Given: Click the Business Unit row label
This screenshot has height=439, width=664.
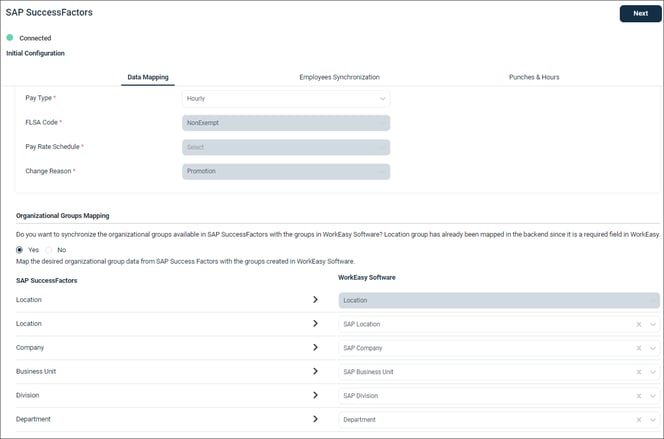Looking at the screenshot, I should tap(36, 371).
